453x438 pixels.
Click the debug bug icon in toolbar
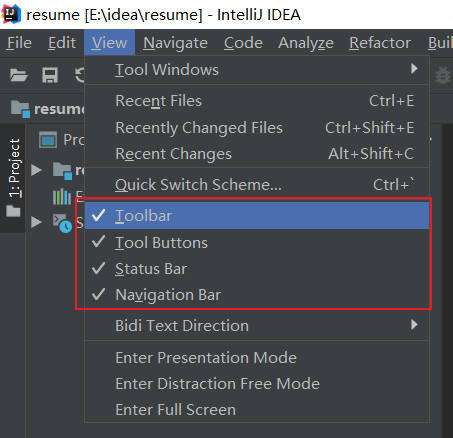443,75
